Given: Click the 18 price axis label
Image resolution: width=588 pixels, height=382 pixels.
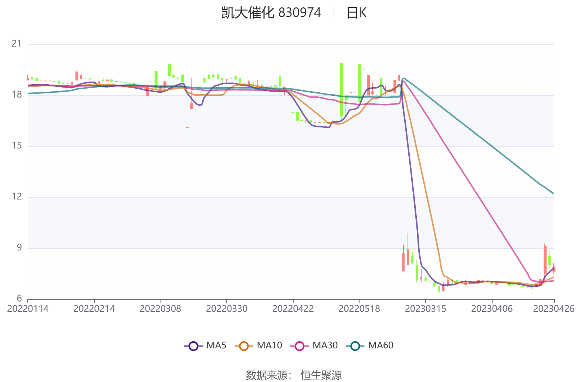Looking at the screenshot, I should pyautogui.click(x=17, y=95).
